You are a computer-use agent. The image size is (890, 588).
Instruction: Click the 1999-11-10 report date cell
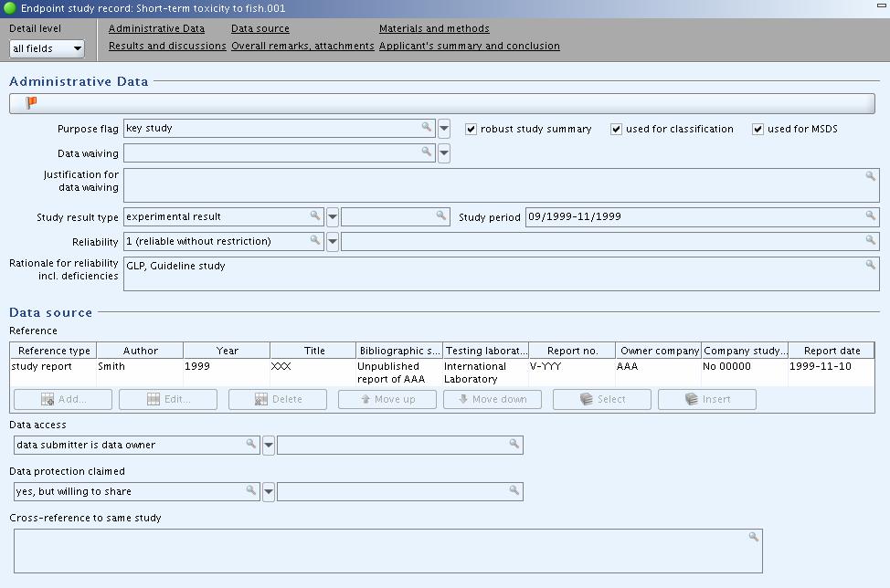click(x=832, y=373)
